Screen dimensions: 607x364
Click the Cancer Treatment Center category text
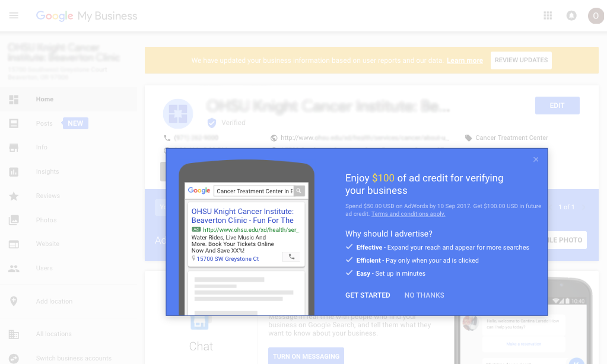pyautogui.click(x=512, y=138)
